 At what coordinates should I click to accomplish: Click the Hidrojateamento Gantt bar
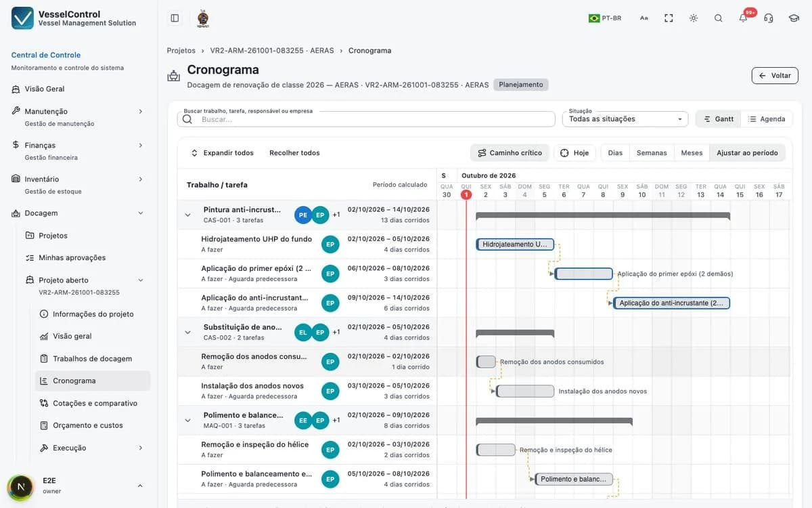(515, 245)
